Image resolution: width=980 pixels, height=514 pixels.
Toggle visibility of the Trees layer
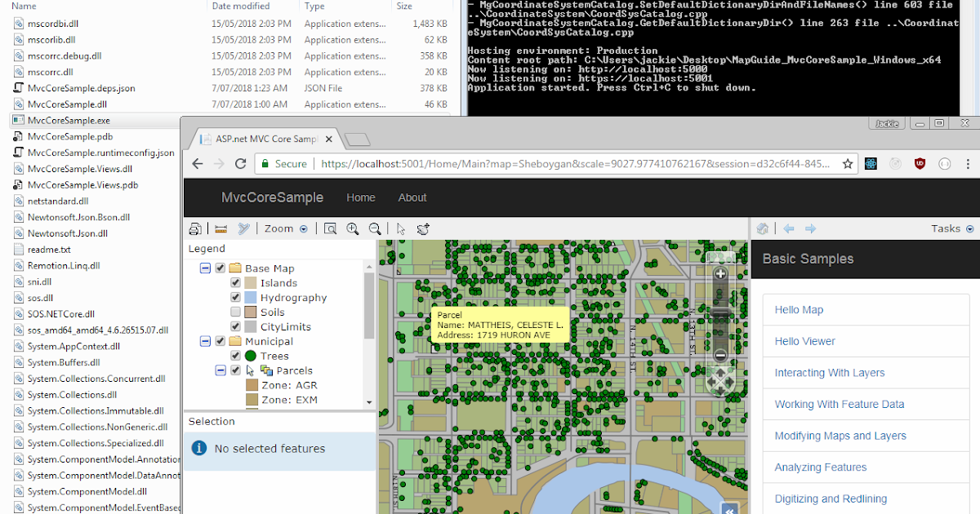point(234,356)
